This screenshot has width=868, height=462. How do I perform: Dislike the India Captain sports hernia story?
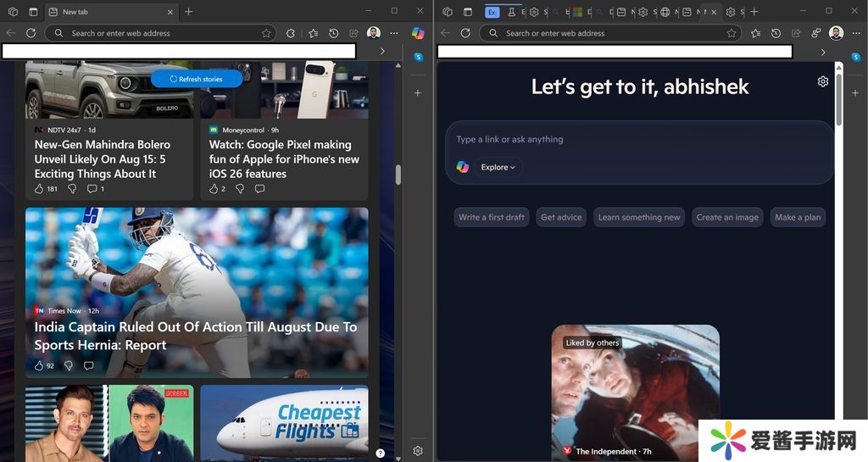coord(69,365)
